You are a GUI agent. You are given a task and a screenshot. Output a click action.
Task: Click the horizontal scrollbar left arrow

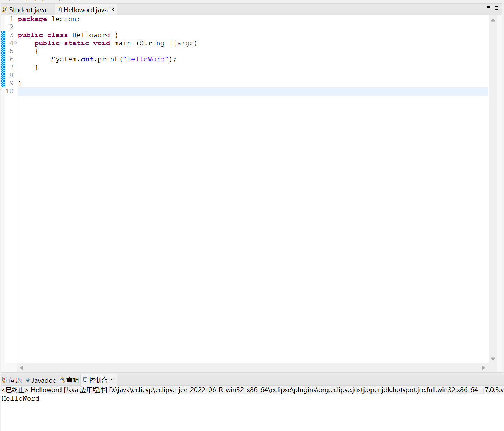21,368
